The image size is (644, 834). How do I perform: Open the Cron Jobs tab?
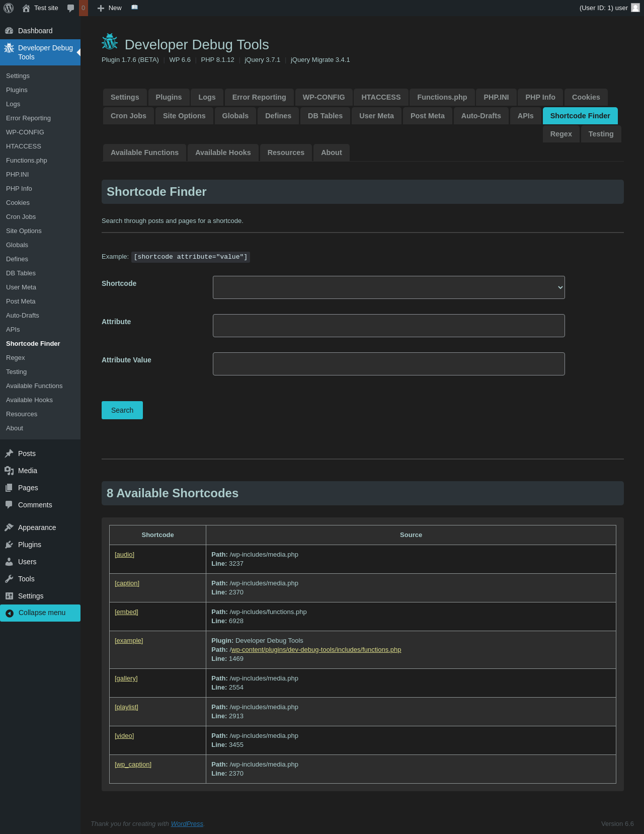[x=128, y=116]
